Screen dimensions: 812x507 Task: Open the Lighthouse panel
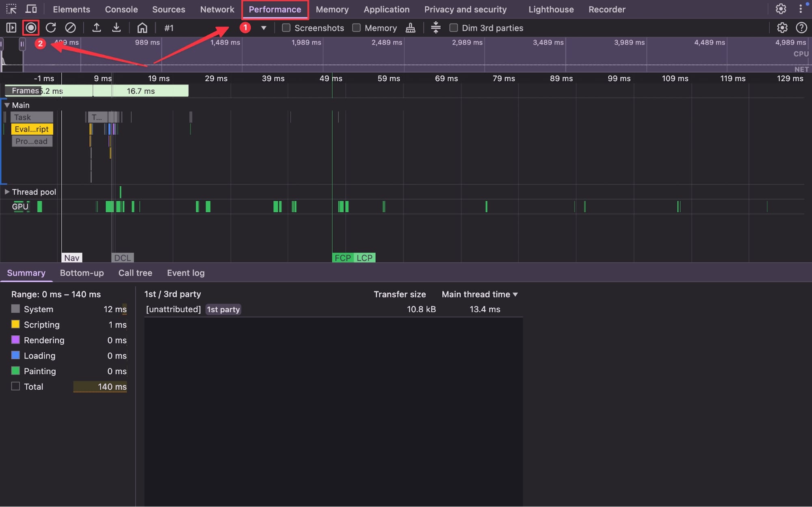click(x=550, y=9)
